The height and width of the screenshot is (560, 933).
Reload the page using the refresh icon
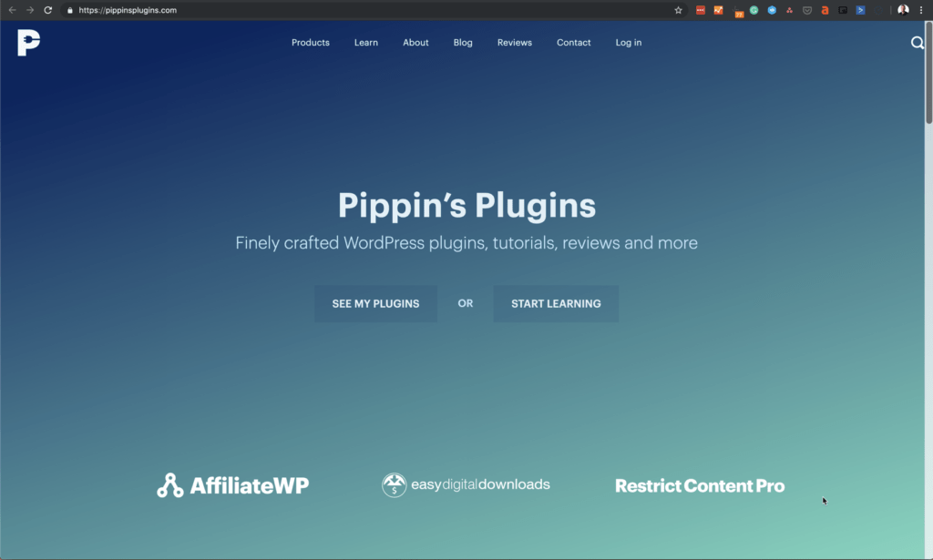pos(48,10)
